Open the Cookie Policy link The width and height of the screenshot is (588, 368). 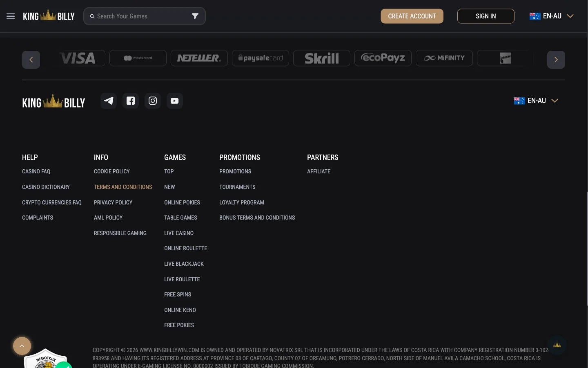(112, 171)
